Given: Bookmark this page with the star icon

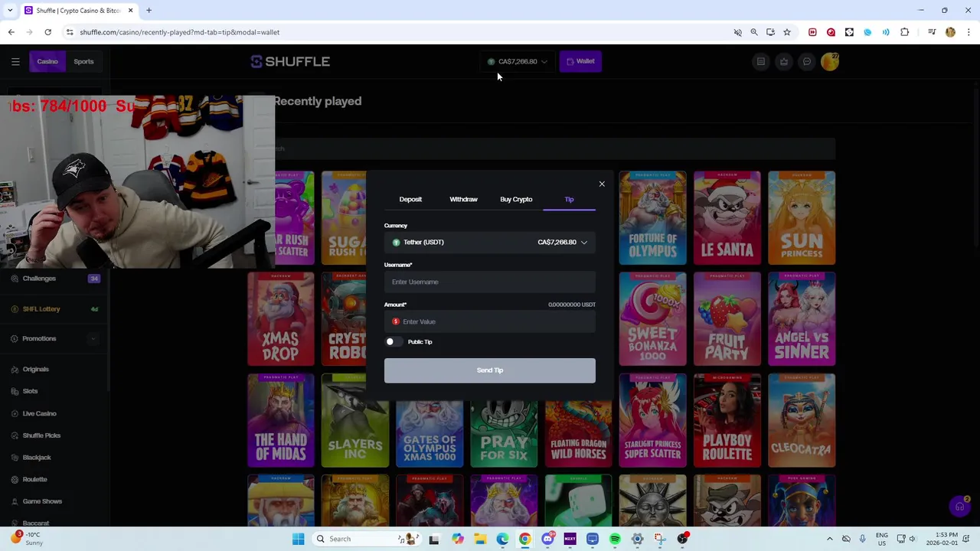Looking at the screenshot, I should tap(786, 32).
